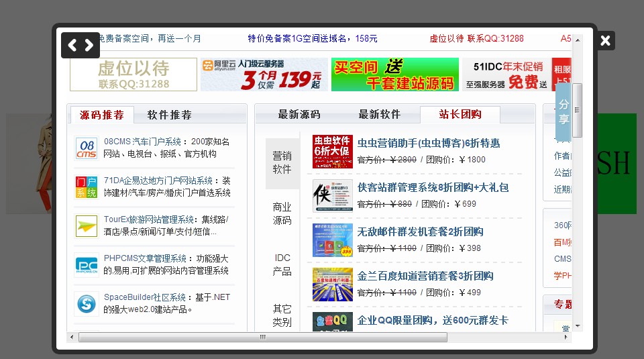The image size is (644, 359).
Task: Open 侠客站群 product thumbnail
Action: coord(333,196)
